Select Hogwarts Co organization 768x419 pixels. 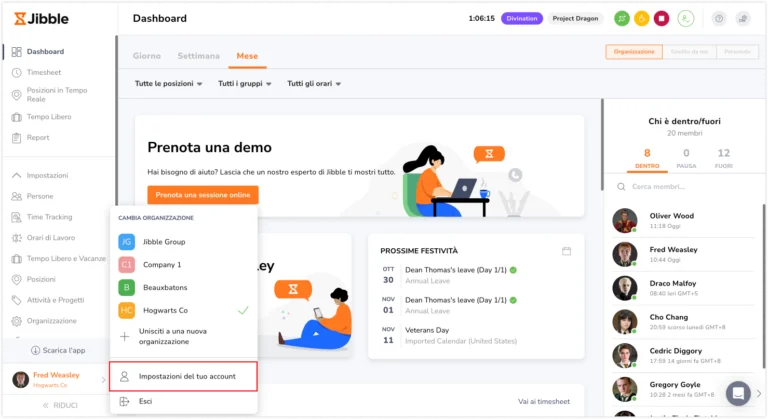tap(183, 310)
